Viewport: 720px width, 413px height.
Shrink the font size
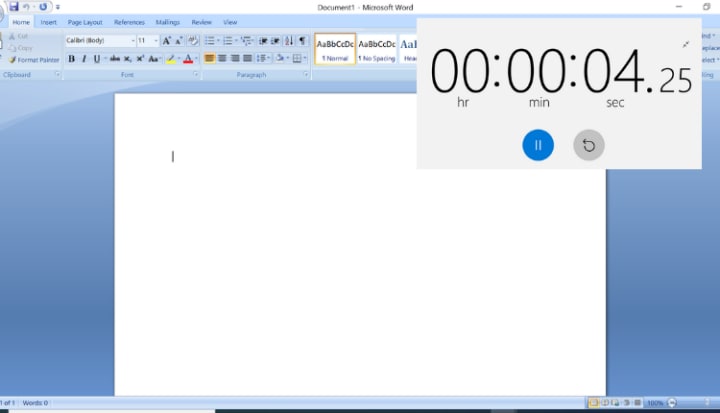[179, 41]
